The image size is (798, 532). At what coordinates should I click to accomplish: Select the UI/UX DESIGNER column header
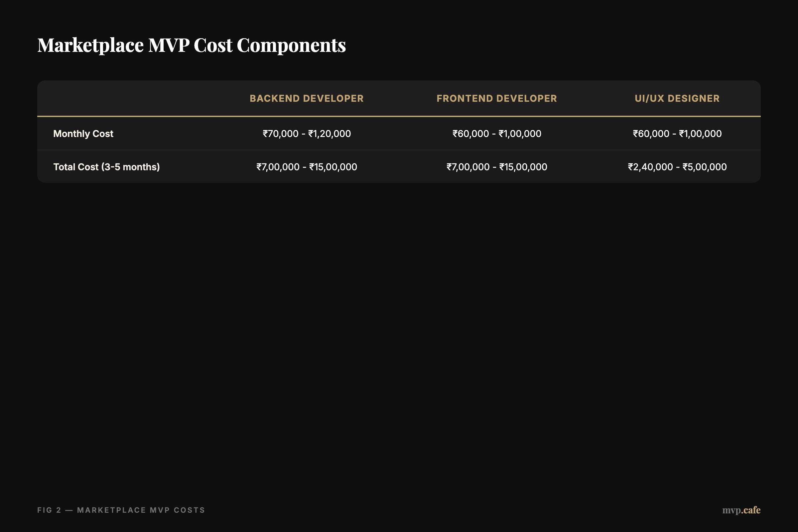pyautogui.click(x=677, y=98)
